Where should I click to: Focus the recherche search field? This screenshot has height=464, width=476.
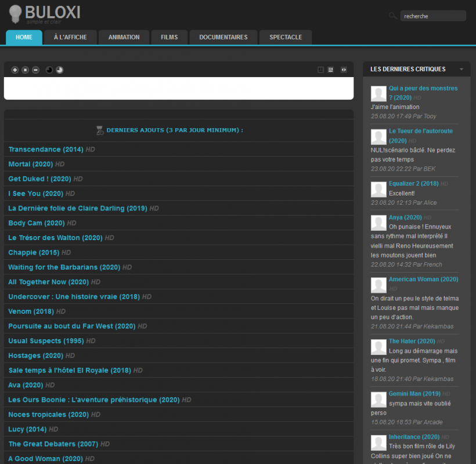click(433, 16)
